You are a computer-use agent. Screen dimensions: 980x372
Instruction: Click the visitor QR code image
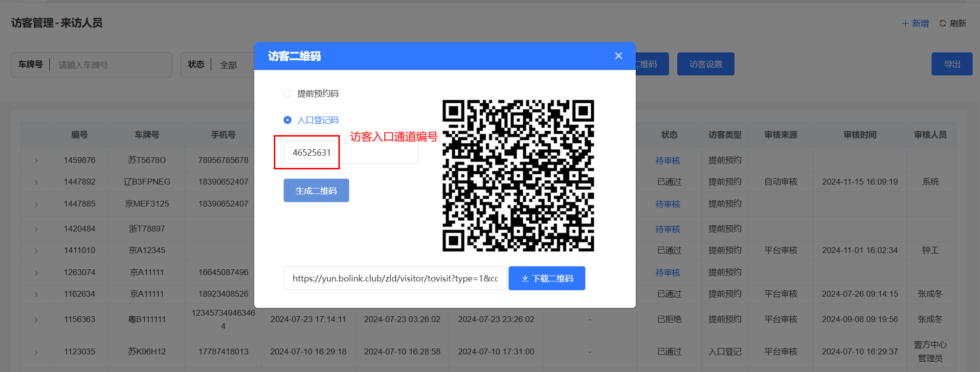coord(518,176)
